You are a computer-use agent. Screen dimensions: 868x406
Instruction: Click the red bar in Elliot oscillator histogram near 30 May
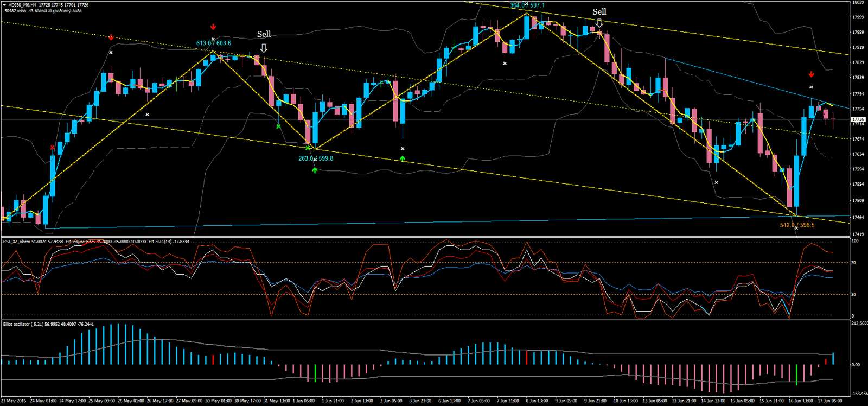pyautogui.click(x=214, y=359)
